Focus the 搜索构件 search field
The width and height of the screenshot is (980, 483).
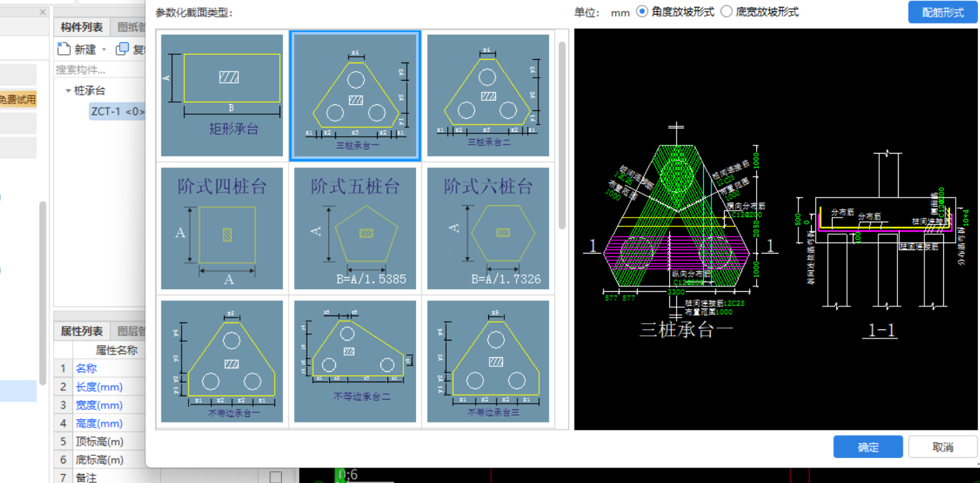pos(99,69)
